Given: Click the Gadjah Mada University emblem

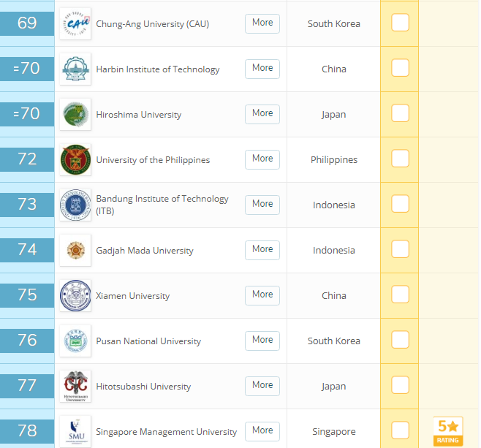Looking at the screenshot, I should click(75, 250).
